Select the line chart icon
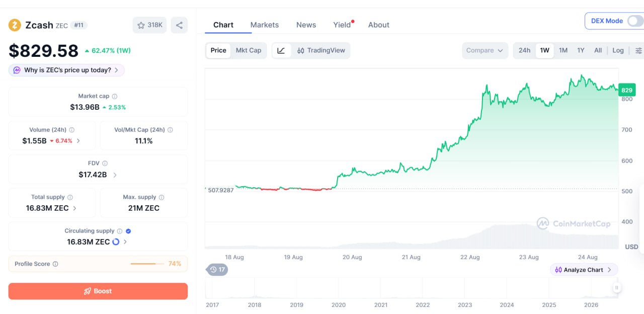The height and width of the screenshot is (314, 644). pyautogui.click(x=281, y=50)
